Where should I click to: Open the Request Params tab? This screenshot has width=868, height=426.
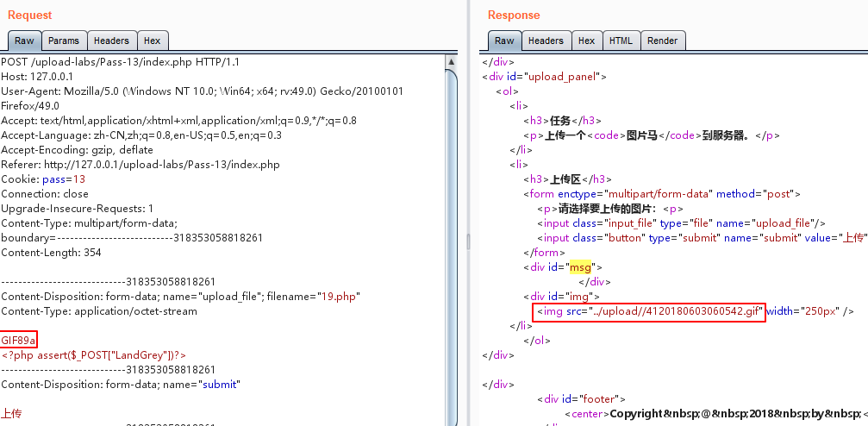(x=64, y=41)
